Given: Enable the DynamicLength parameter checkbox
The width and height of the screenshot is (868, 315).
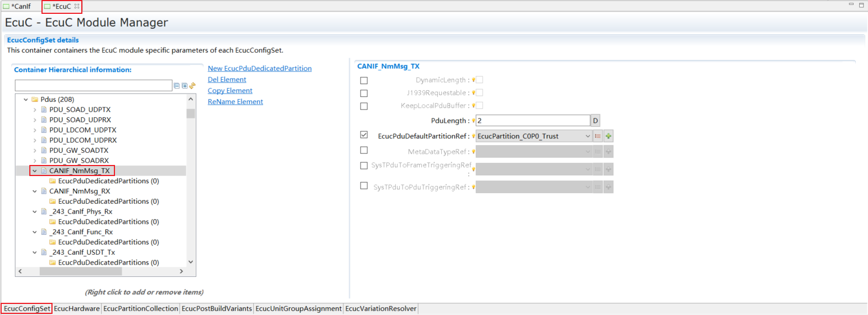Looking at the screenshot, I should (364, 80).
